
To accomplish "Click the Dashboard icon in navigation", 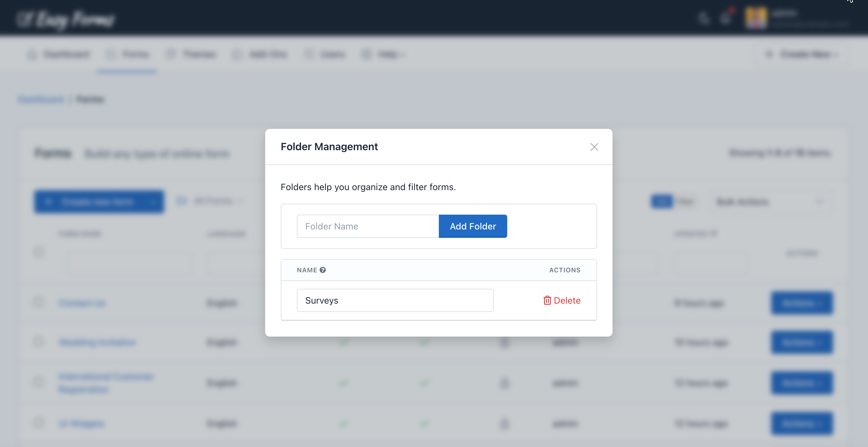I will point(32,54).
